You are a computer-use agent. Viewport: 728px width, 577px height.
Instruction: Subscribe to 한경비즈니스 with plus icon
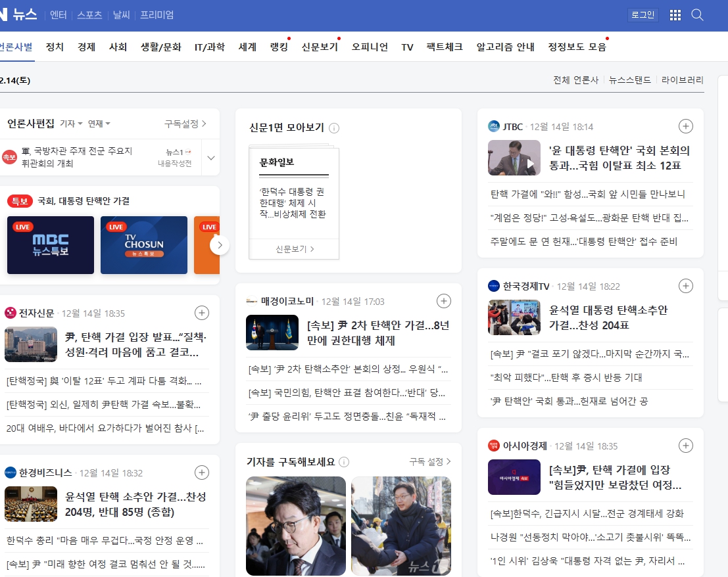[x=201, y=473]
